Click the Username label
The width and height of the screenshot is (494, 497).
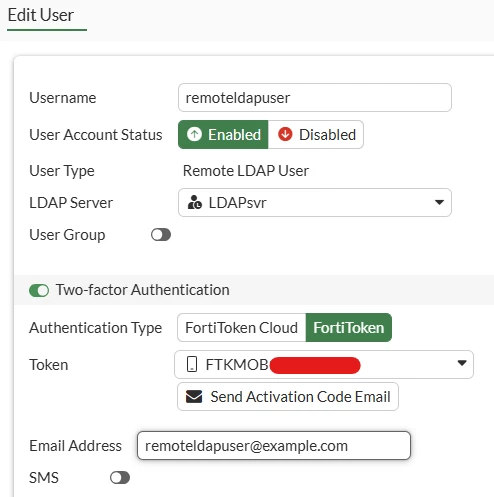[63, 98]
